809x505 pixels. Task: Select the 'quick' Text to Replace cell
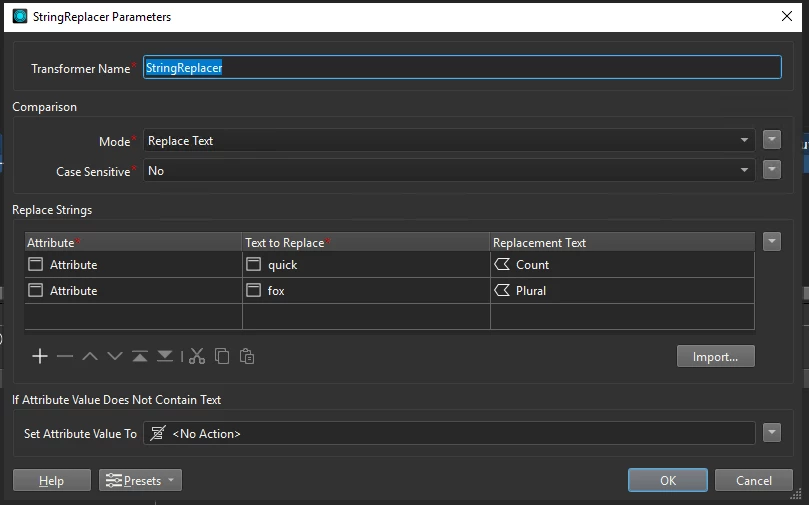click(x=366, y=265)
